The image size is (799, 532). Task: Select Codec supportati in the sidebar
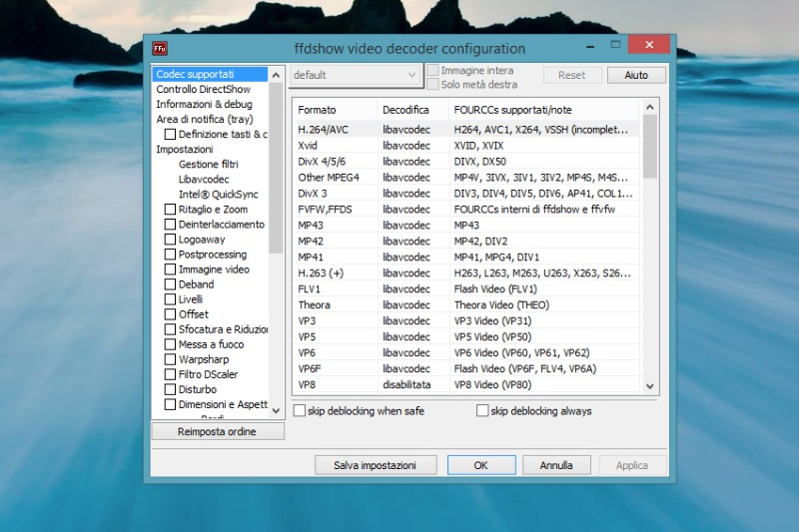[195, 75]
